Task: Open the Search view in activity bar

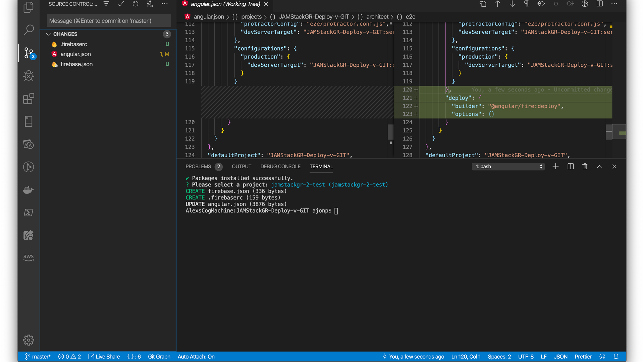Action: [29, 30]
